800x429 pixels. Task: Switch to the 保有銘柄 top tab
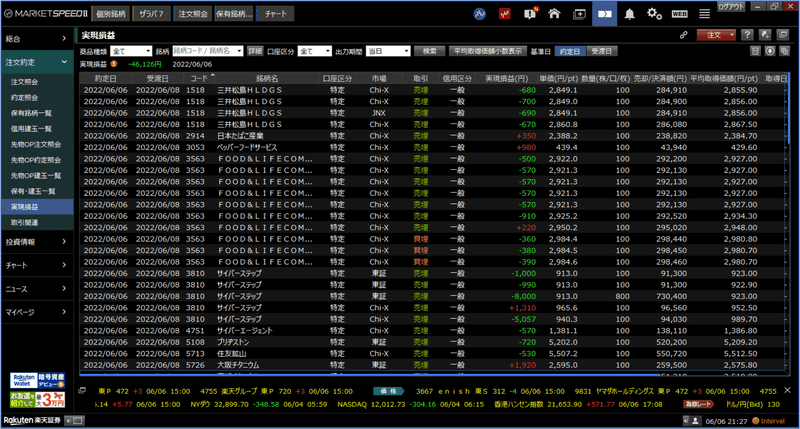point(234,14)
